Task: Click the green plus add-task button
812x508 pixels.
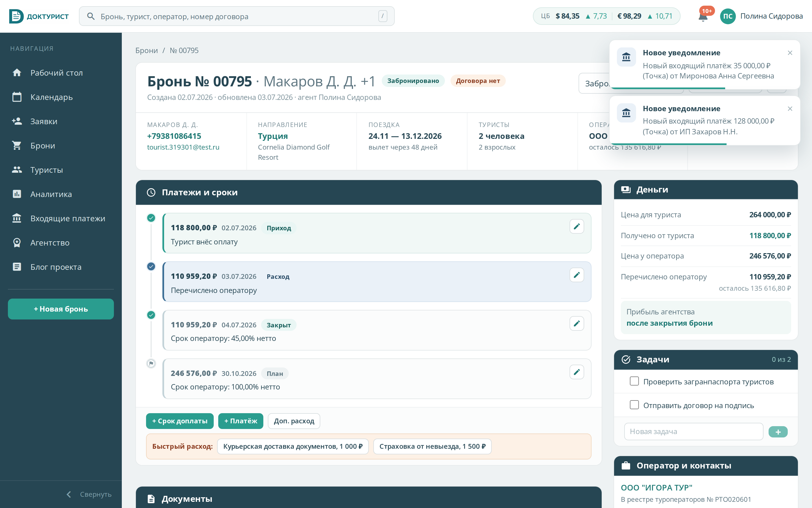Action: tap(778, 432)
